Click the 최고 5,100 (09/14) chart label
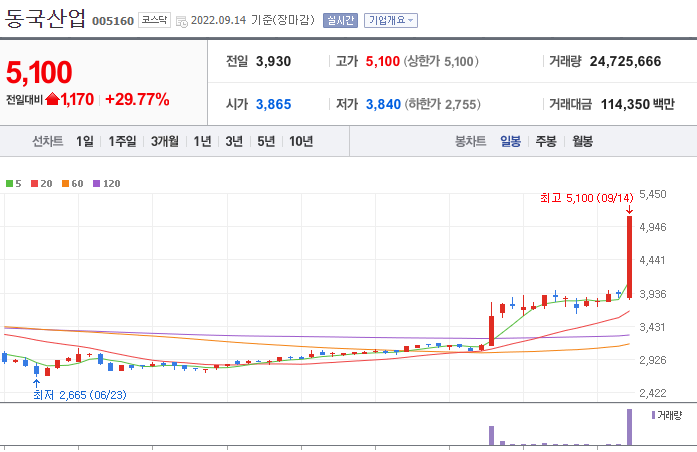 (x=586, y=198)
